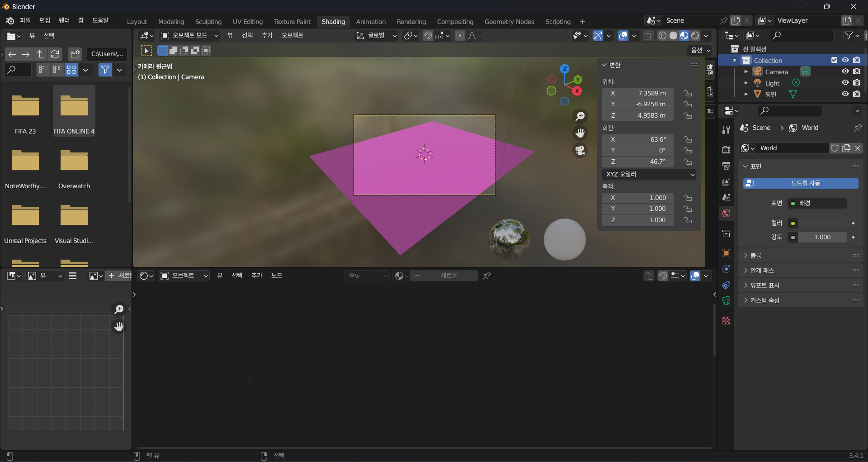Switch to Layout workspace tab
This screenshot has width=868, height=462.
point(137,22)
